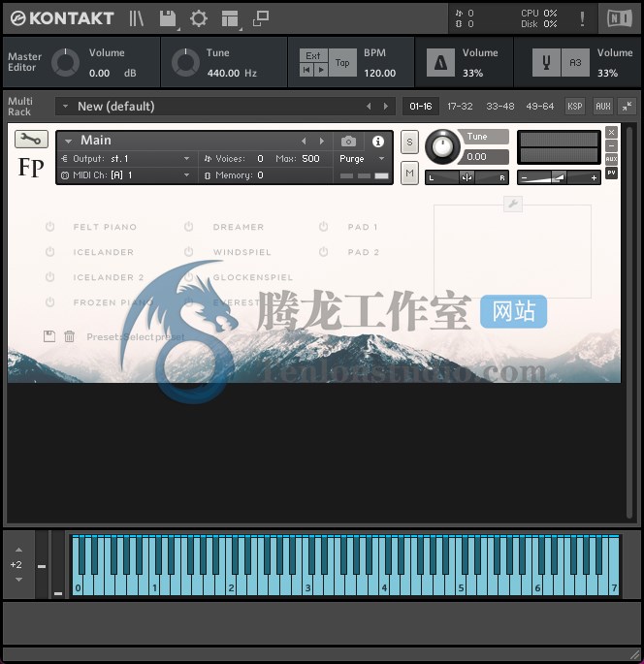644x664 pixels.
Task: Click next instrument arrow in Main header
Action: tap(322, 141)
